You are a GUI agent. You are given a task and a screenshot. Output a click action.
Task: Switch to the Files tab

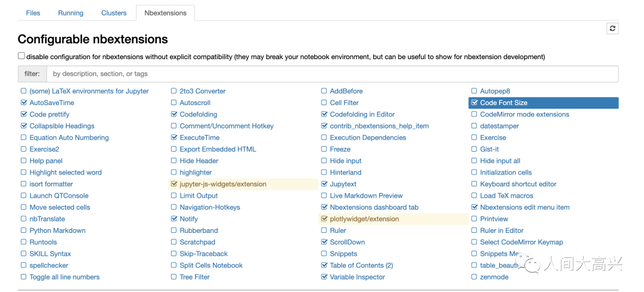click(33, 13)
